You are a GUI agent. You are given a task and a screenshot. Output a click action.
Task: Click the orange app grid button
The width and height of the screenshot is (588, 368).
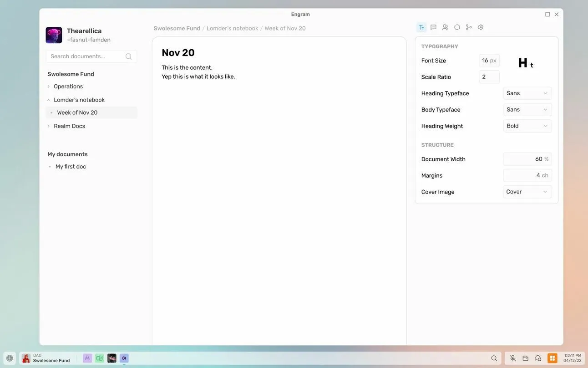[552, 358]
